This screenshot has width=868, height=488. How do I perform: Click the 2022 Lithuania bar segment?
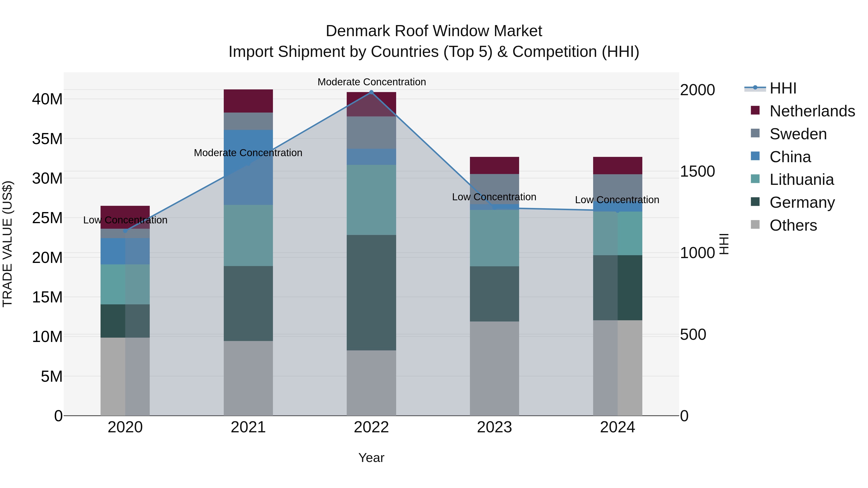click(371, 200)
